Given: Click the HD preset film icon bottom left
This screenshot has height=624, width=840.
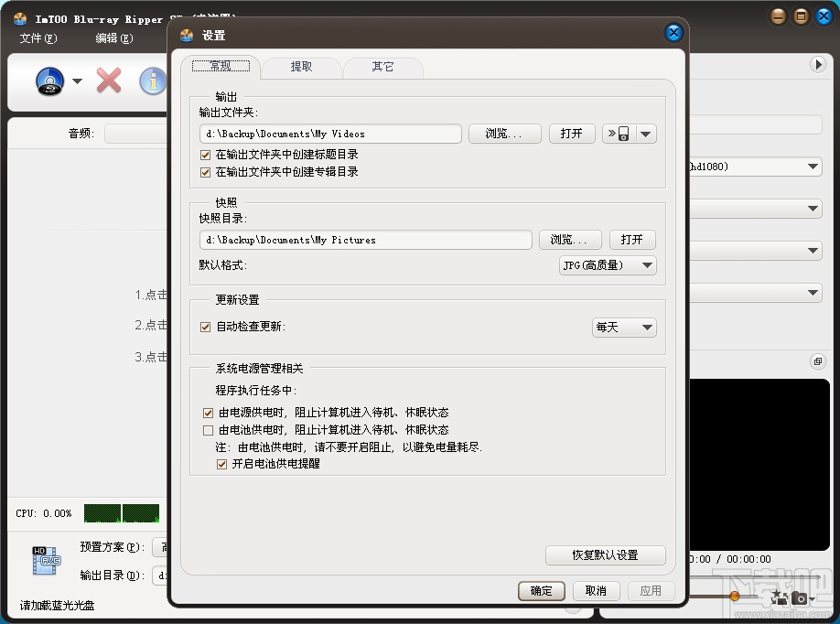Looking at the screenshot, I should [48, 559].
